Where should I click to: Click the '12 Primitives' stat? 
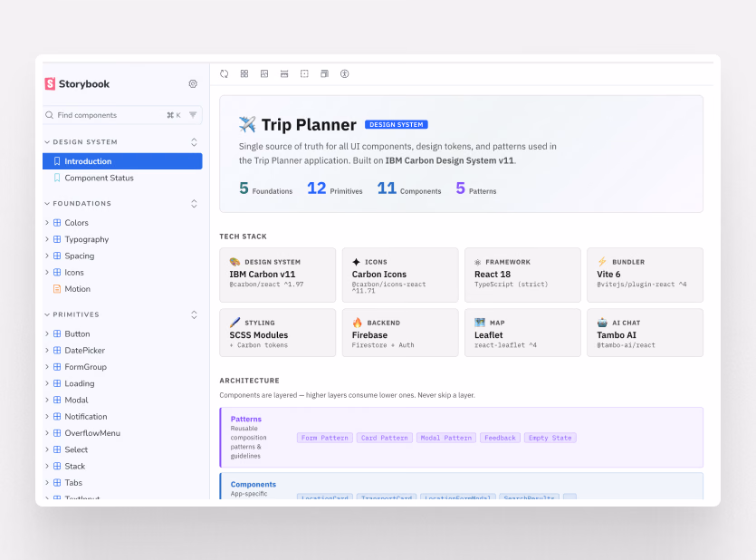pyautogui.click(x=335, y=188)
